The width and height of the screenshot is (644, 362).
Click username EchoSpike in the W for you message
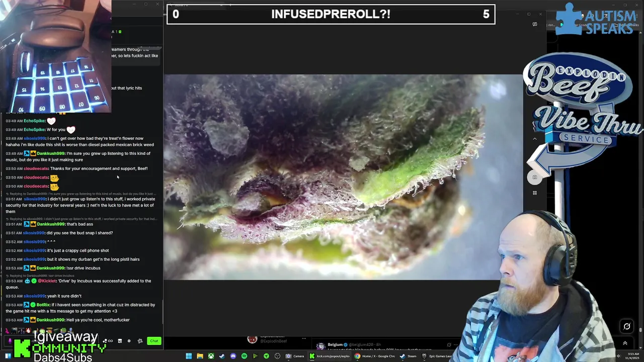[x=34, y=130]
